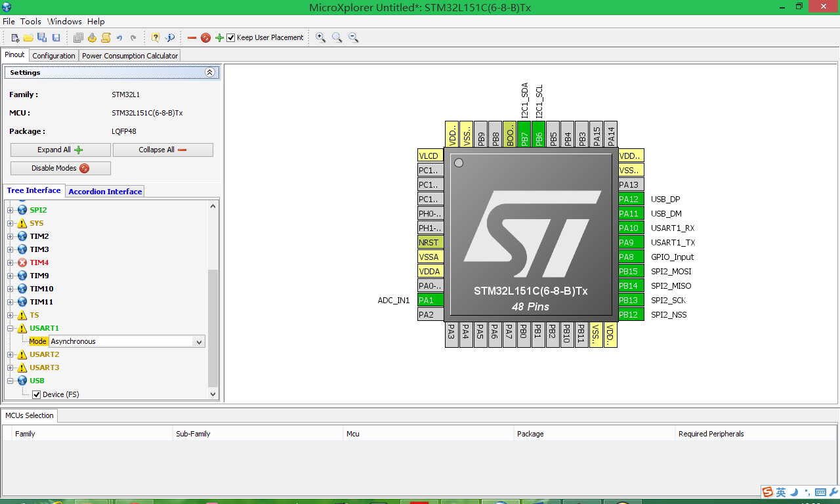The image size is (840, 504).
Task: Click the PB7 pin for I2C1_SDA
Action: coord(524,134)
